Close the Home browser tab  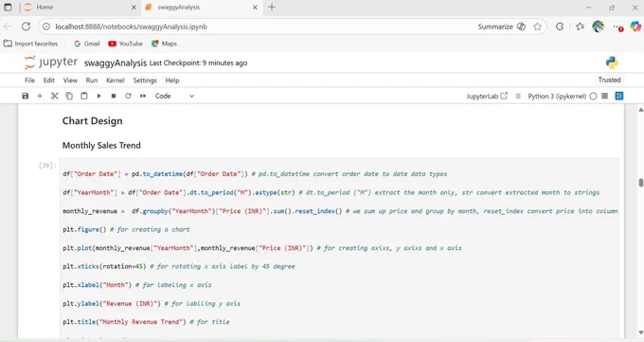pyautogui.click(x=134, y=7)
